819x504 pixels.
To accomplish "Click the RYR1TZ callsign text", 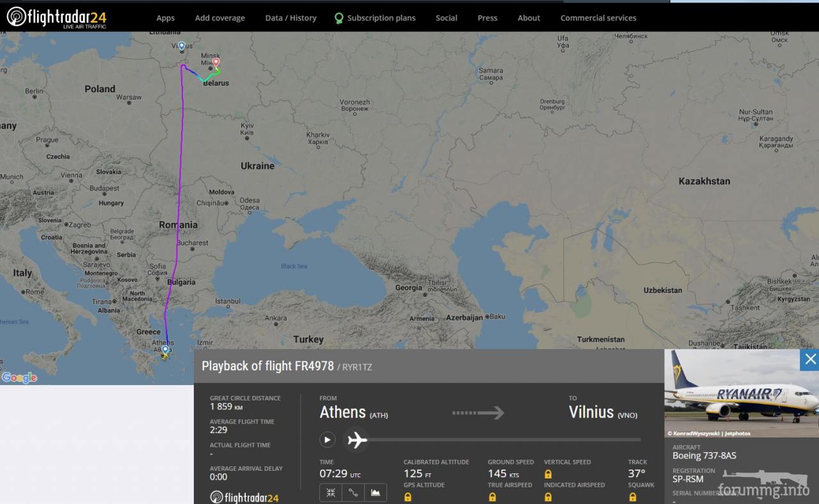I will coord(357,367).
